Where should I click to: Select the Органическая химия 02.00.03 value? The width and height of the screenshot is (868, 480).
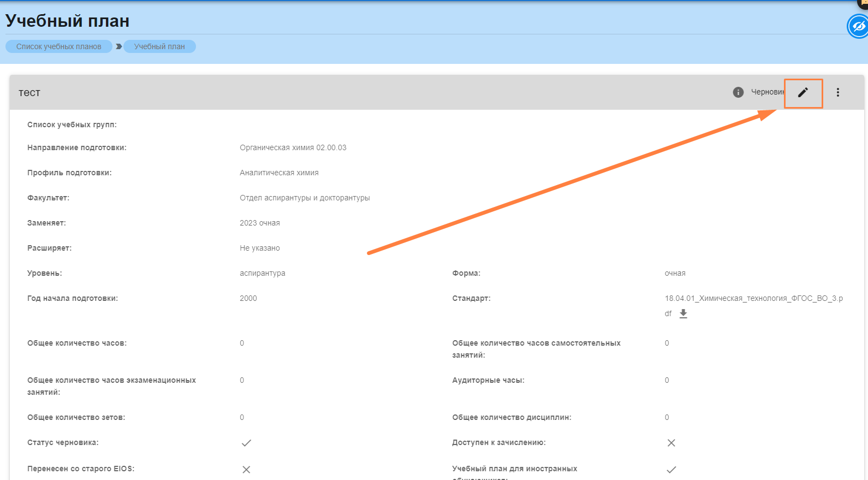click(x=293, y=147)
